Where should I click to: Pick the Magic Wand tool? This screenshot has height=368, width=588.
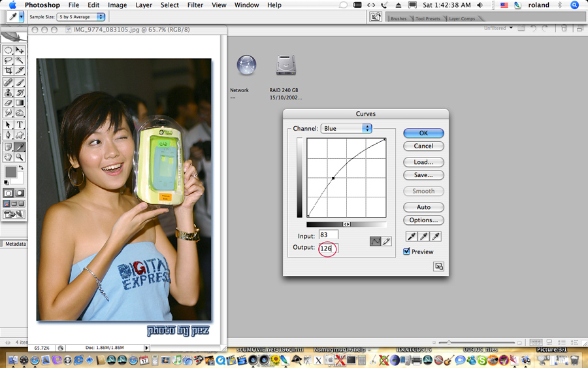(x=20, y=60)
